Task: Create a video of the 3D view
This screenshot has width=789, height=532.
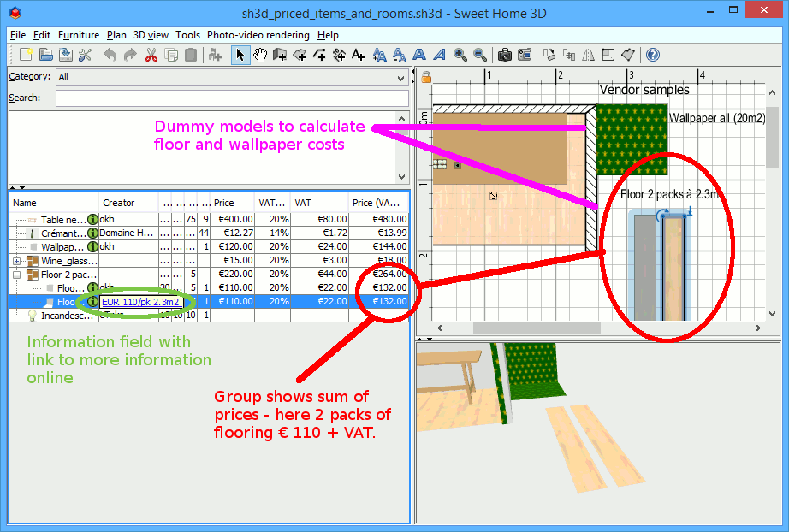Action: coord(525,54)
